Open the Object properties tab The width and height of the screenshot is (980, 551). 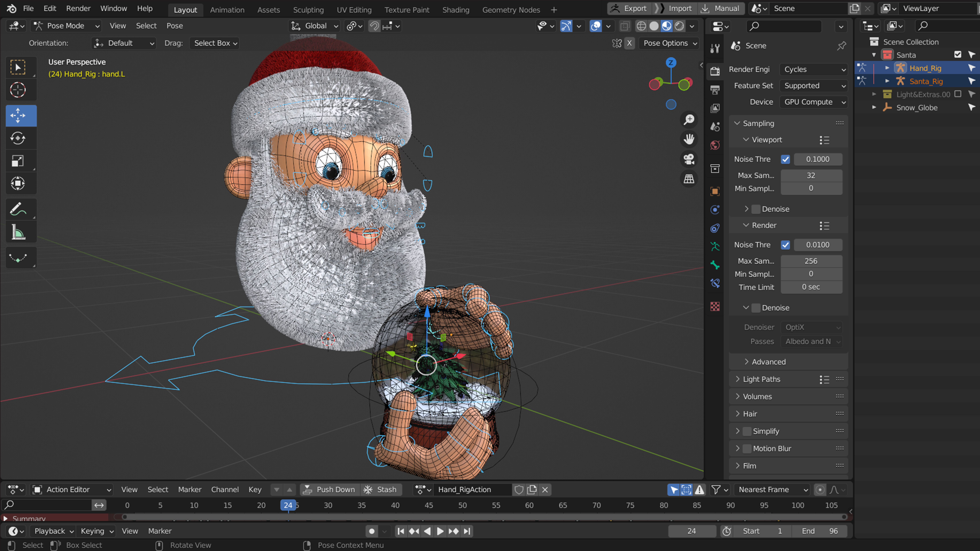pyautogui.click(x=715, y=191)
